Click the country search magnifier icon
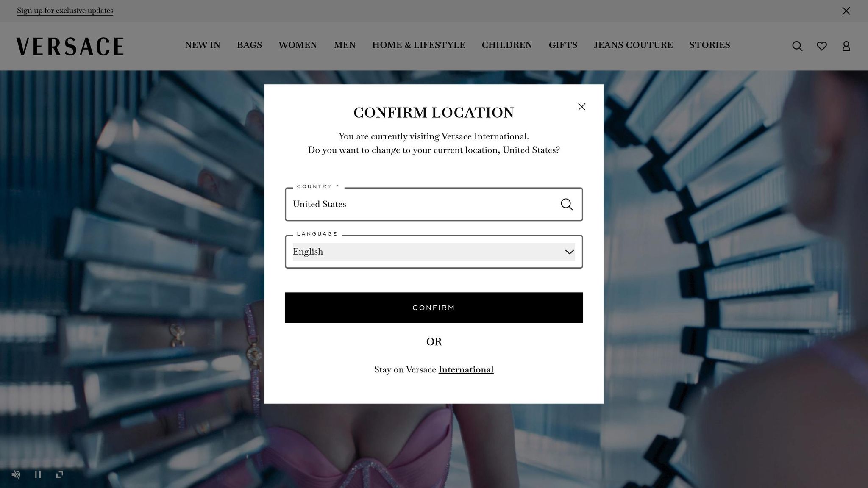868x488 pixels. 567,204
